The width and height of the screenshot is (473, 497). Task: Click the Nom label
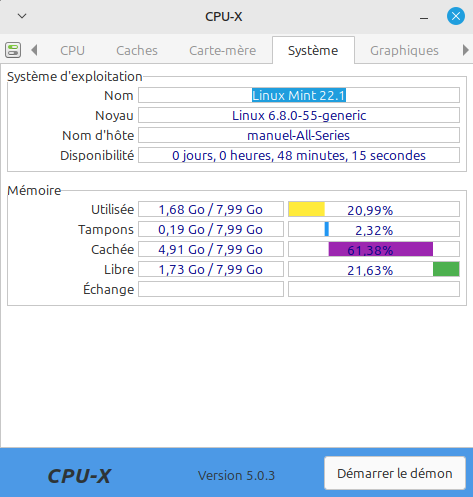click(119, 96)
